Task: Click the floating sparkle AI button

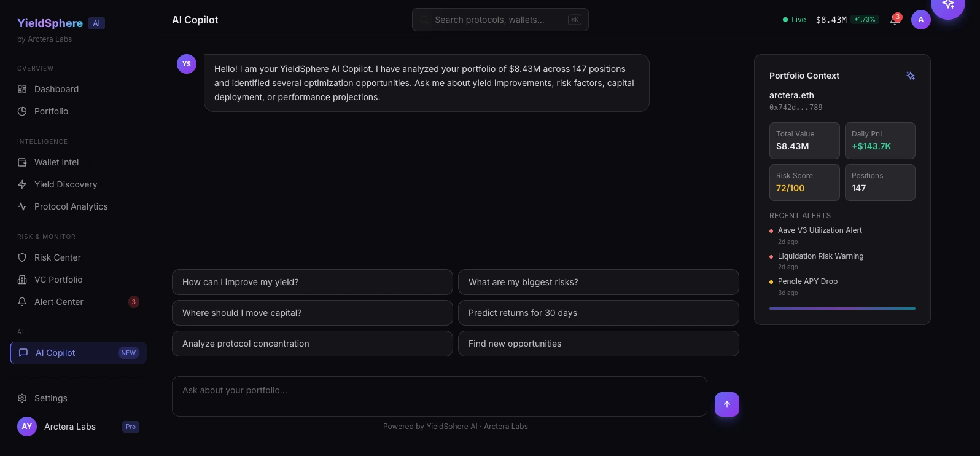Action: [948, 5]
